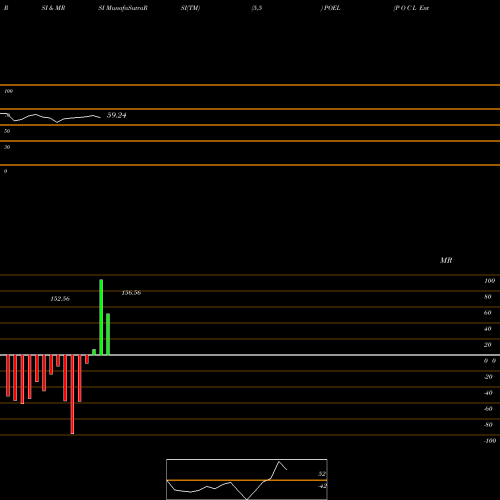The image size is (500, 500).
Task: Click the 42 label in mini chart
Action: click(323, 486)
